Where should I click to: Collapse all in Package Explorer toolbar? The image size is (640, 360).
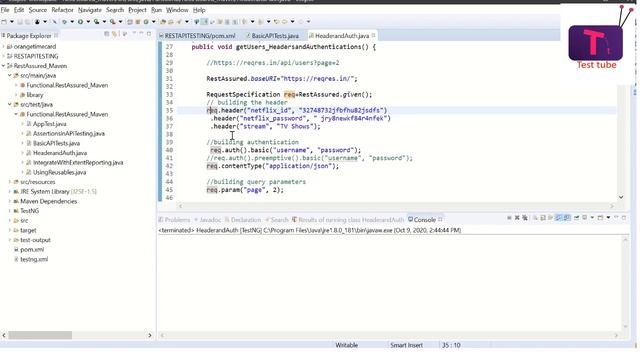point(107,34)
